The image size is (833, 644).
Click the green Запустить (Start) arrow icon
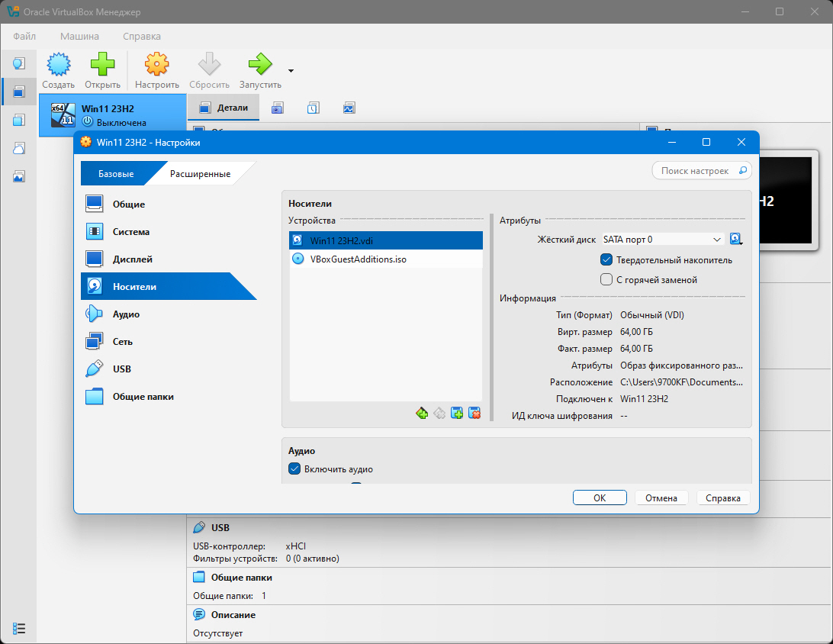pos(260,64)
